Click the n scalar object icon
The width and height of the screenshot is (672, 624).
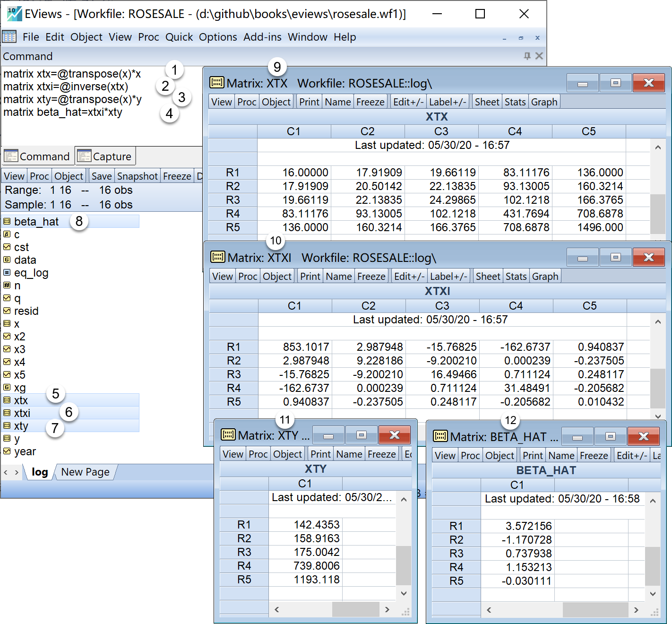pos(7,286)
